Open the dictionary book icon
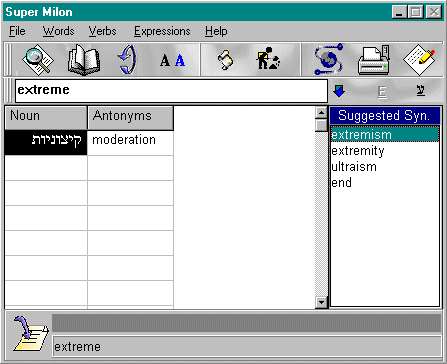The width and height of the screenshot is (447, 364). pos(83,60)
